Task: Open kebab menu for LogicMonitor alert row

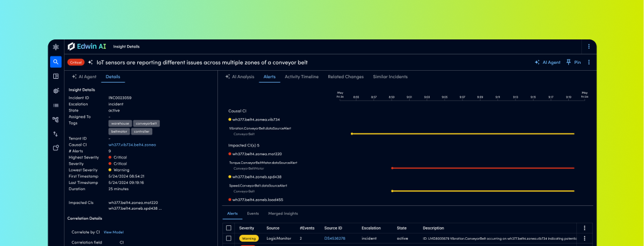Action: [x=584, y=238]
